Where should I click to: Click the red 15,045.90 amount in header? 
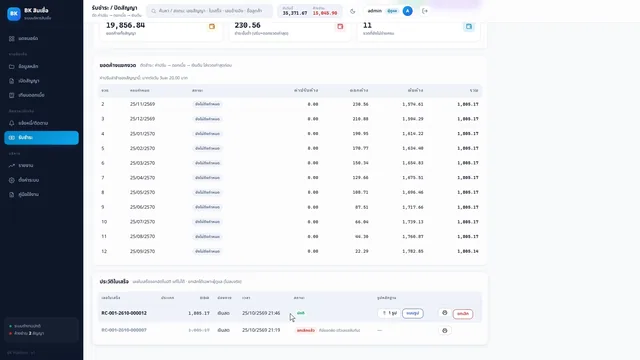[325, 13]
